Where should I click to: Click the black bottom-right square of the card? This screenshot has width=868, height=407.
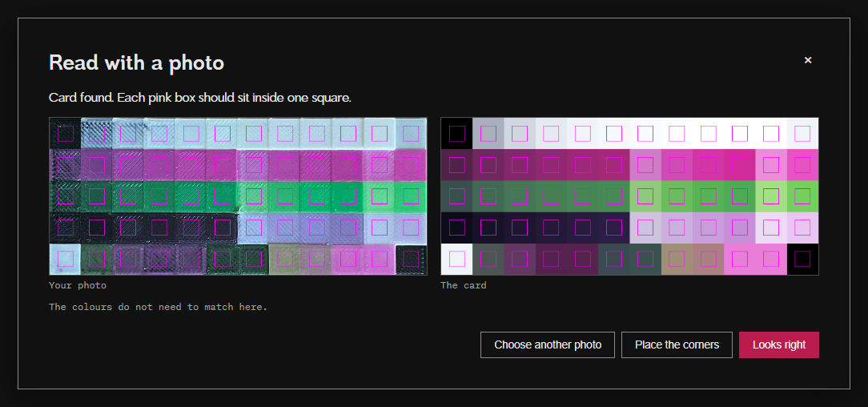[802, 259]
